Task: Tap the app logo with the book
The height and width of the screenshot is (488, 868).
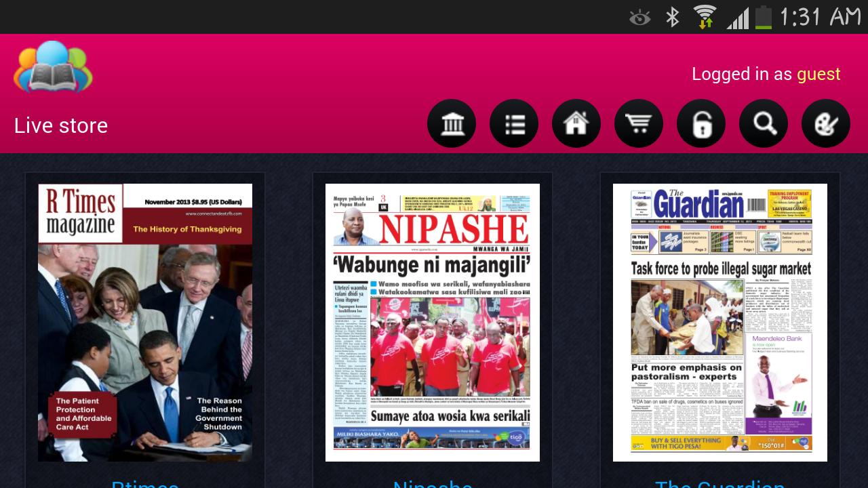Action: [53, 67]
